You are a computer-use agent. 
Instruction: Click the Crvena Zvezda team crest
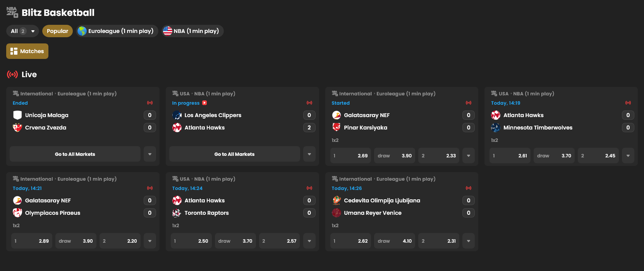click(x=17, y=128)
